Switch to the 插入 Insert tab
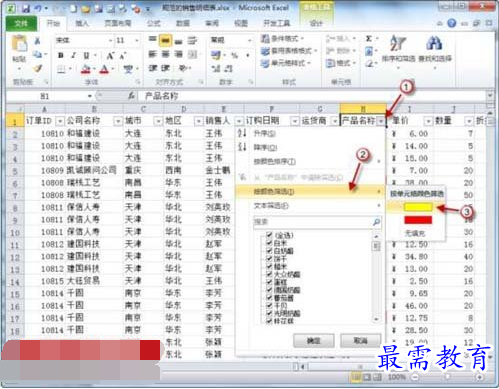This screenshot has height=389, width=499. [82, 23]
